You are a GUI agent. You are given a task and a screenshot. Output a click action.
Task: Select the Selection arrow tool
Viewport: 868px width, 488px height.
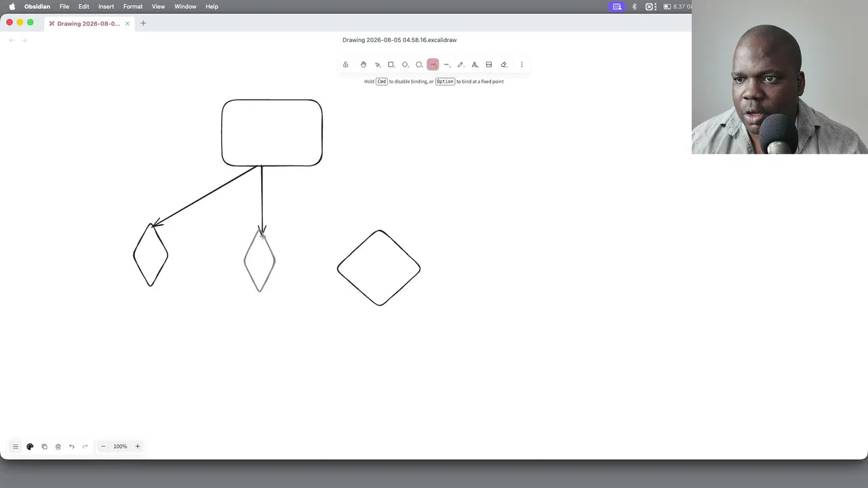click(x=378, y=64)
